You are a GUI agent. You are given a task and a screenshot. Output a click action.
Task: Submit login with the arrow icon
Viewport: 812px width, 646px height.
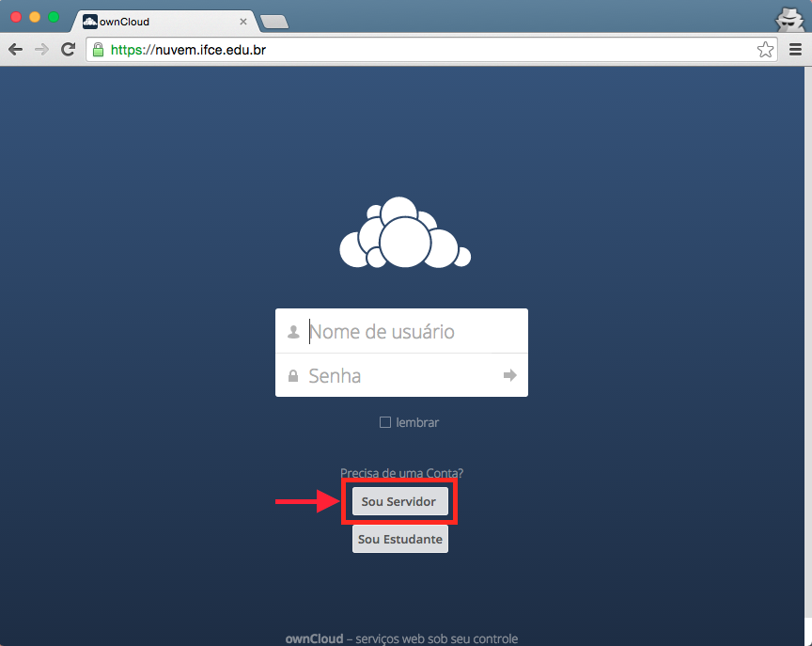[510, 375]
